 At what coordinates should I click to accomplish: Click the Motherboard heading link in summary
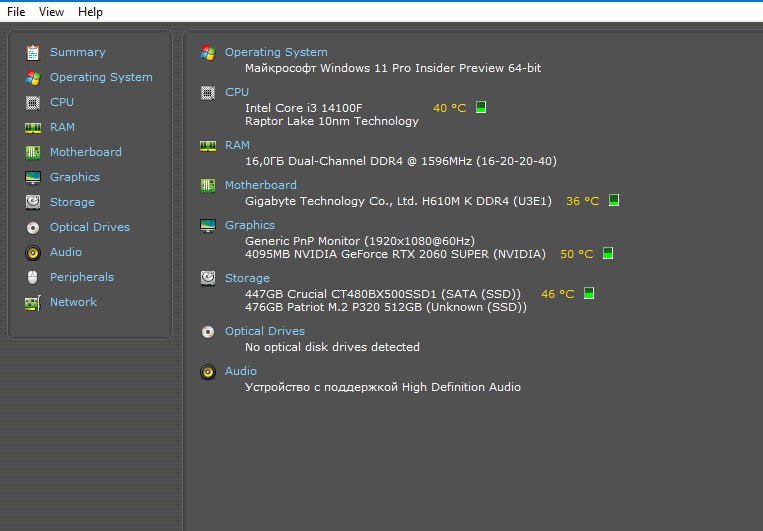coord(260,185)
